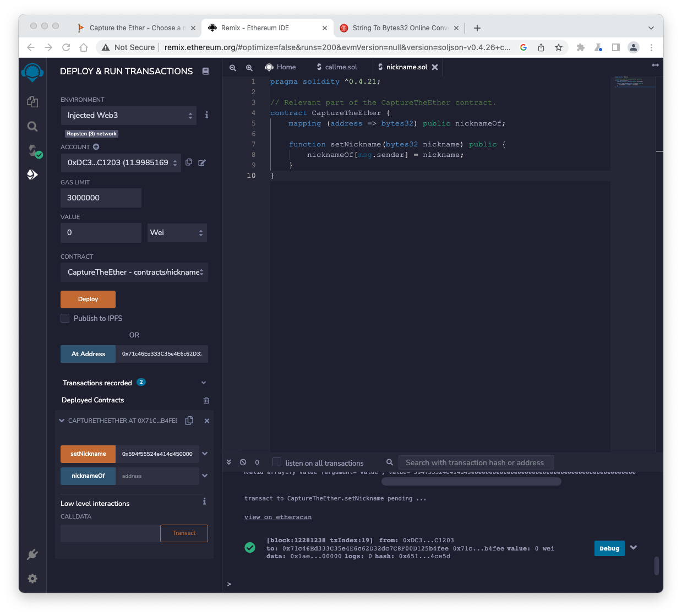Select the Remix - Ethereum IDE browser tab
The width and height of the screenshot is (682, 616).
click(268, 28)
